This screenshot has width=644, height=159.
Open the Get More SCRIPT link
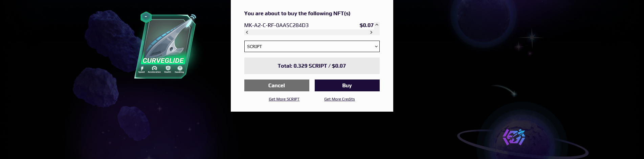coord(284,99)
